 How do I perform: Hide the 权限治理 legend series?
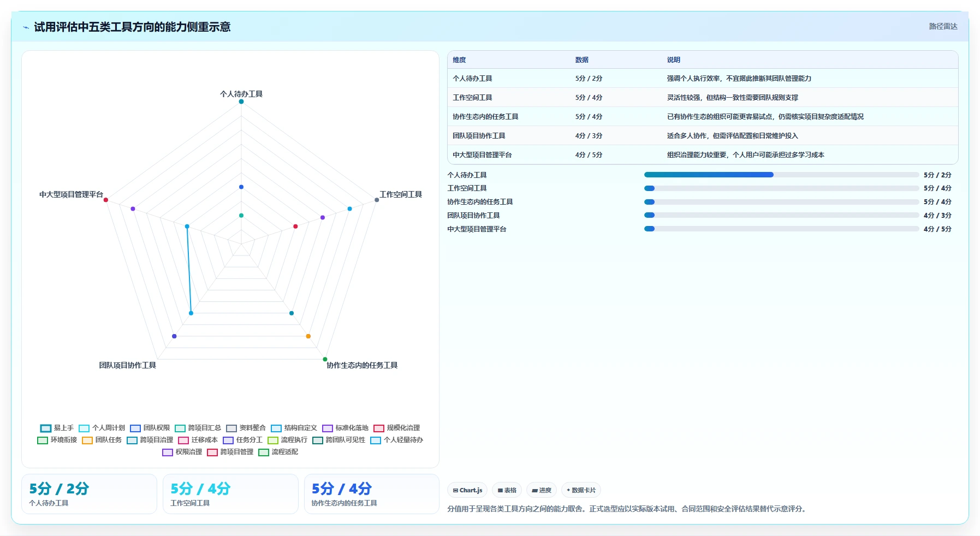182,452
